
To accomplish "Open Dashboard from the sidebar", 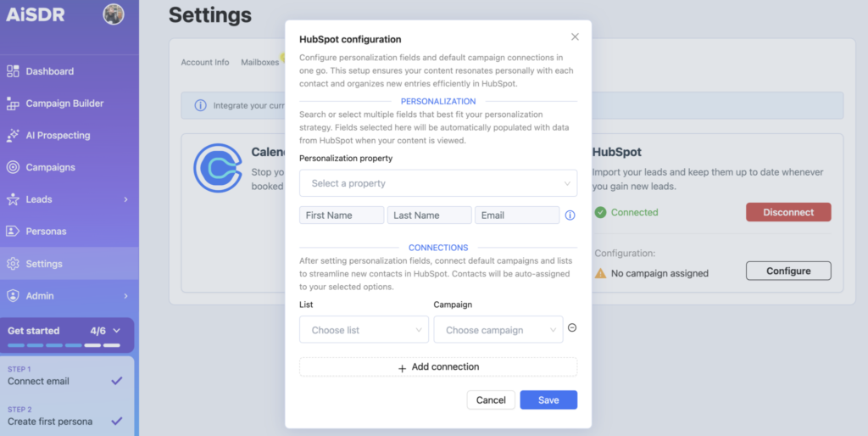I will (x=49, y=71).
